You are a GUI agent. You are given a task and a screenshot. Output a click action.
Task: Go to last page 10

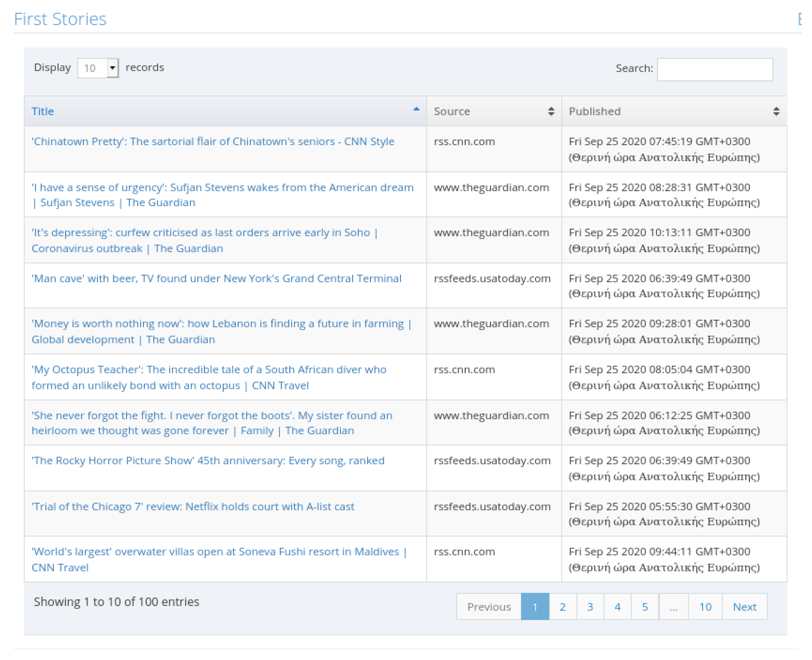click(705, 606)
